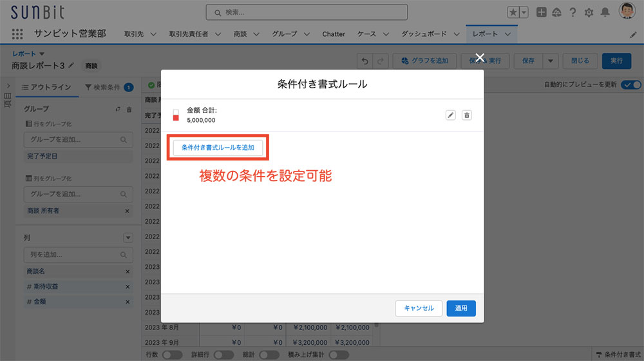The image size is (644, 361).
Task: Toggle the 積み上げ集計 switch
Action: click(x=339, y=355)
